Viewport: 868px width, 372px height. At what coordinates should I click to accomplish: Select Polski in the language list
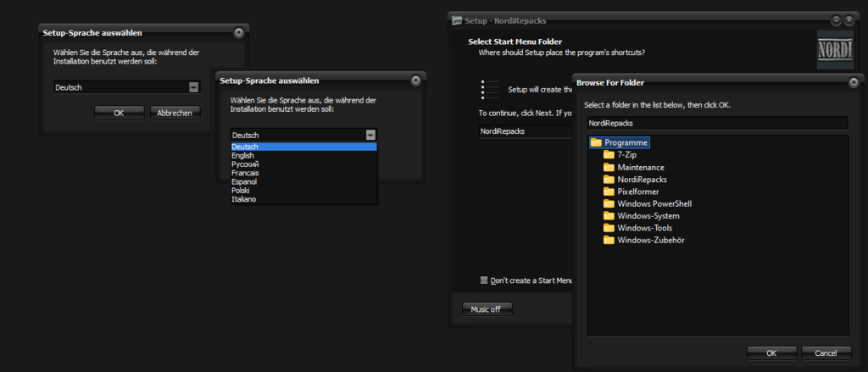[303, 191]
